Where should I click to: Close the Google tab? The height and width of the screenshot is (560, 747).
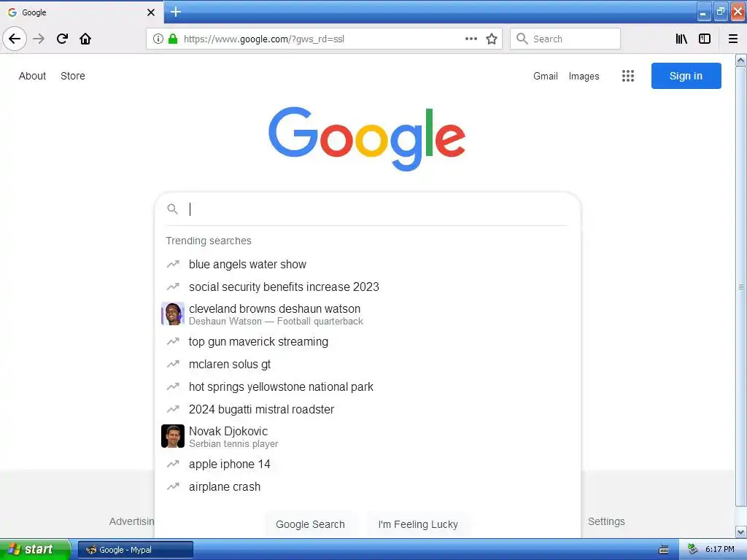pos(150,12)
